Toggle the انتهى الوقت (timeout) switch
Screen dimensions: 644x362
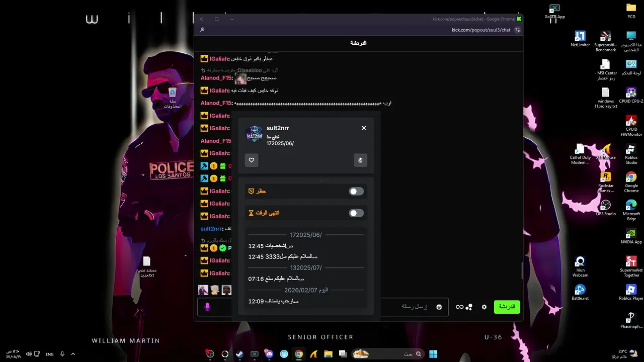pyautogui.click(x=356, y=213)
